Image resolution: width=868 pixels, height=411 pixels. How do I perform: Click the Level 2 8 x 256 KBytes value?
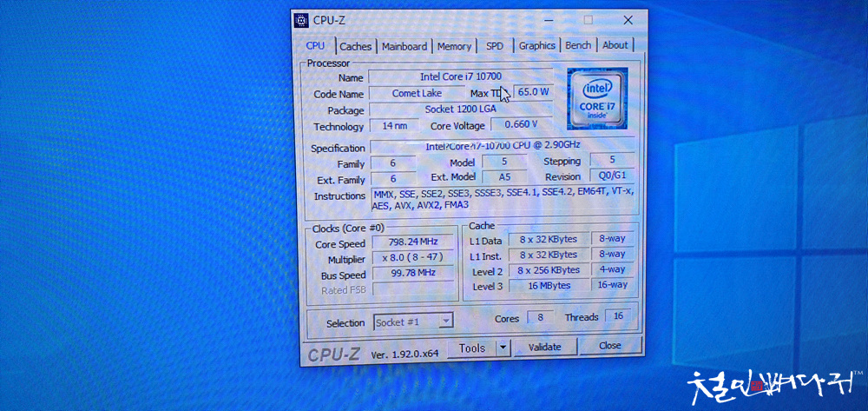548,269
